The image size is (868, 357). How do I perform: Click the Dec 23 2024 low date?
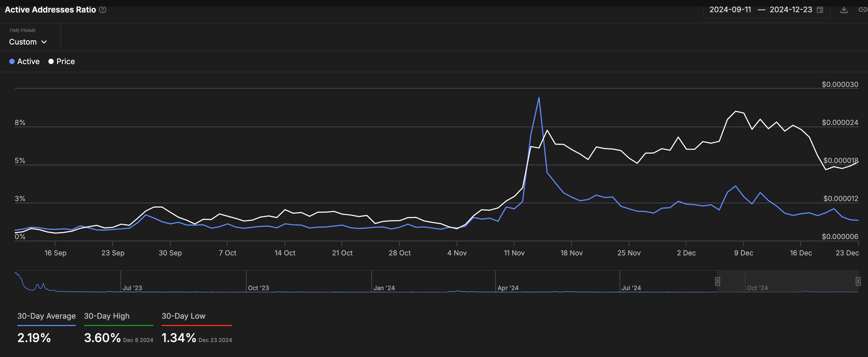point(215,340)
